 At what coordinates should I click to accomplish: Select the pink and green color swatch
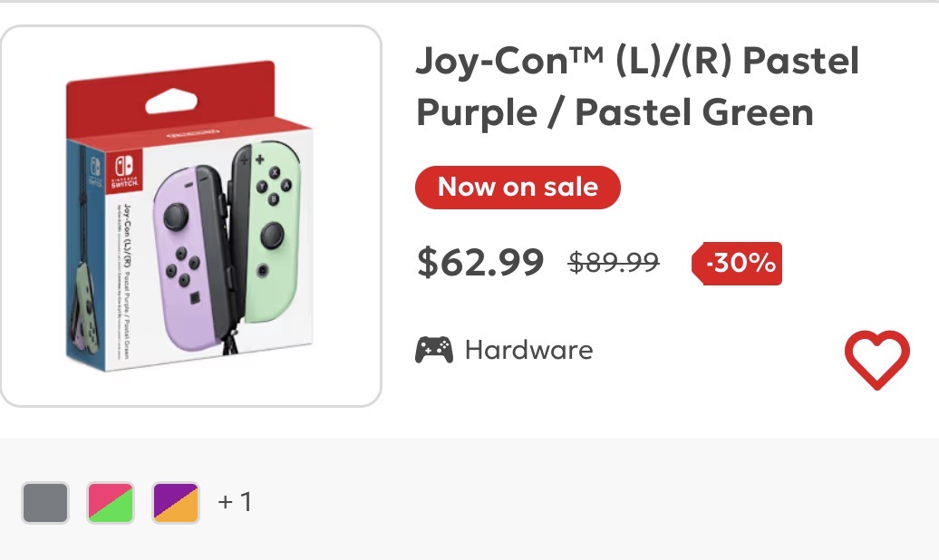tap(111, 503)
